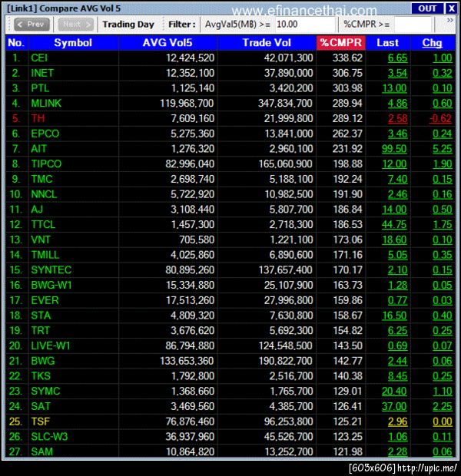Select the SLC-W3 symbol
This screenshot has width=461, height=476.
click(49, 437)
